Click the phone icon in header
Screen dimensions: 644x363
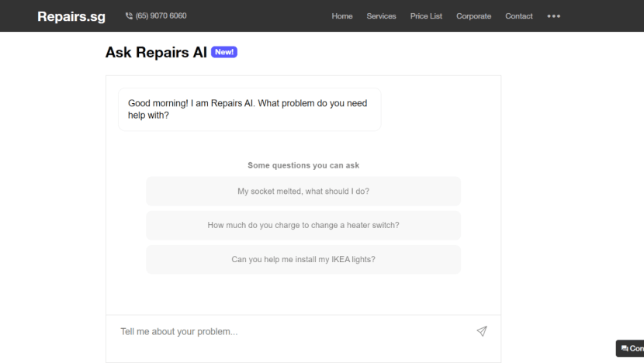point(129,16)
